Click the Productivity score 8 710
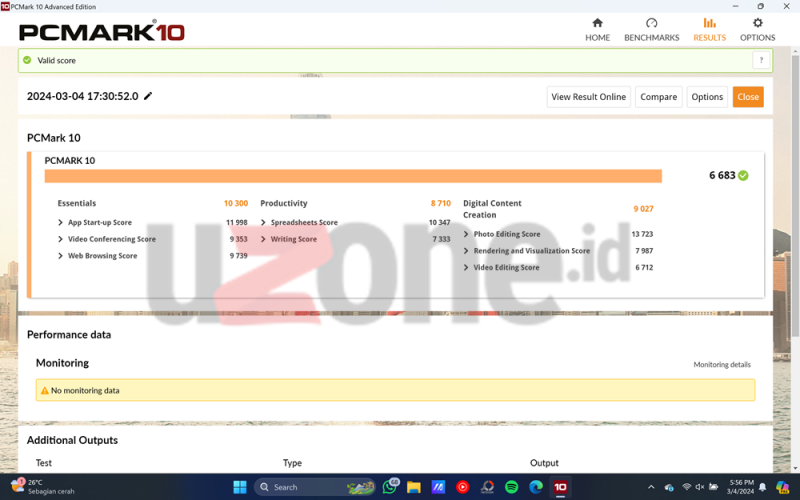The image size is (800, 500). 441,203
